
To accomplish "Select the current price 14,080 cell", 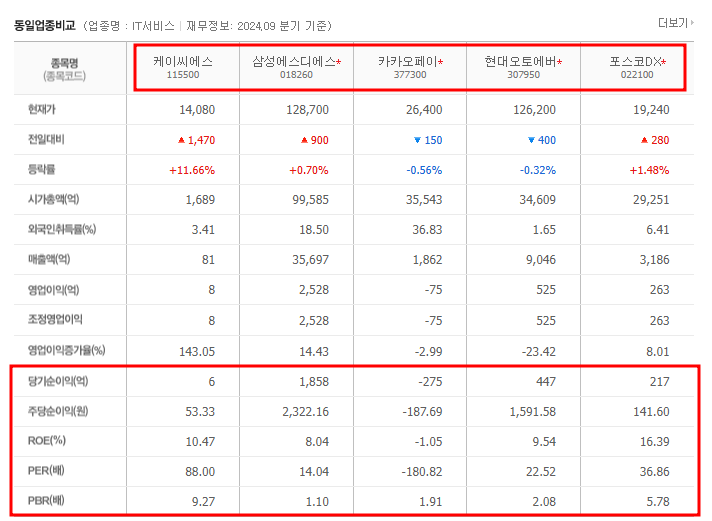I will pyautogui.click(x=197, y=110).
